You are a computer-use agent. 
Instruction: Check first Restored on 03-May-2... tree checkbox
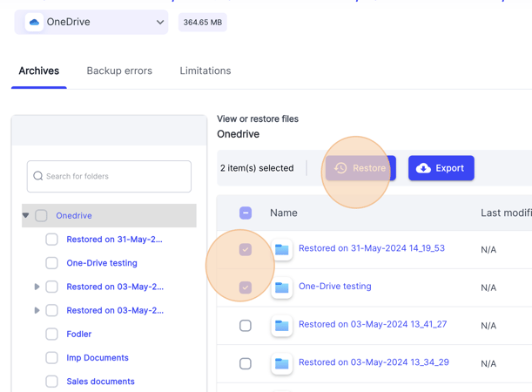(x=51, y=287)
